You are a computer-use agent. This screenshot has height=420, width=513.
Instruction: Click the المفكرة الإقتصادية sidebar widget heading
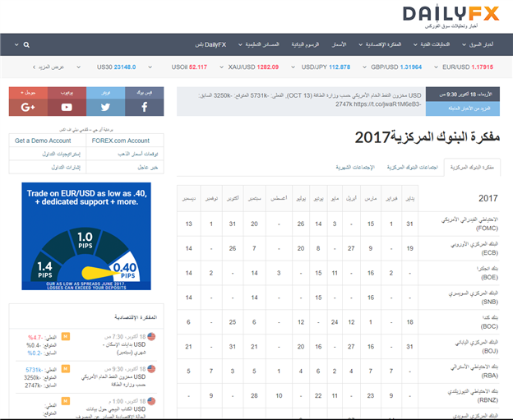[x=136, y=317]
